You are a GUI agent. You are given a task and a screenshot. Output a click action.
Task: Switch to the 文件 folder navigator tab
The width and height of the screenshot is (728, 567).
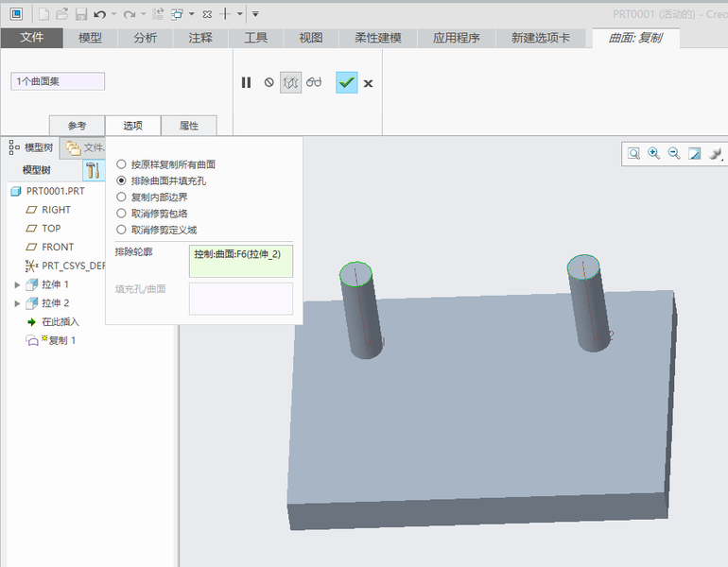click(x=84, y=148)
